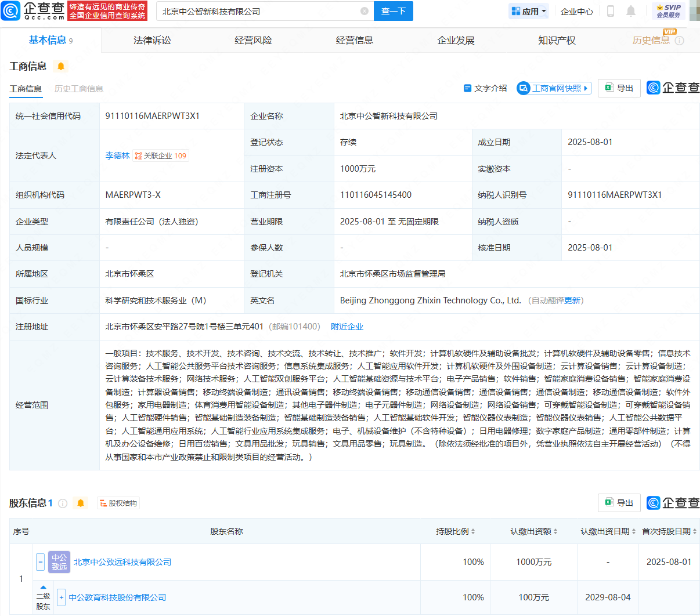Collapse 北京中公致远科技有限公司 shareholder row
The width and height of the screenshot is (700, 616).
coord(39,561)
